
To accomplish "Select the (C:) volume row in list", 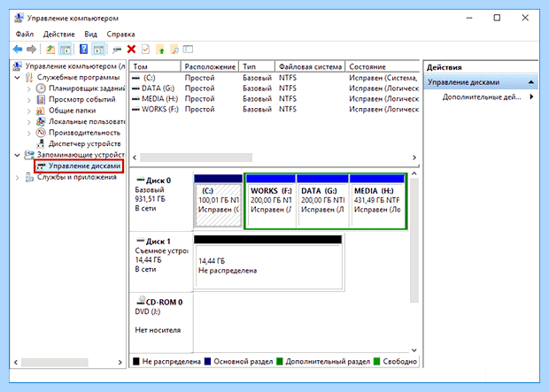I will click(274, 78).
